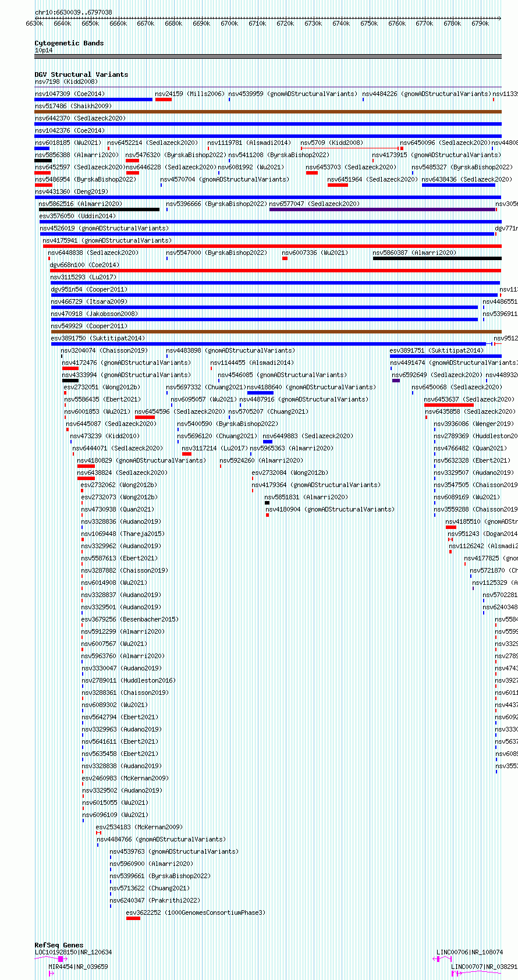The height and width of the screenshot is (980, 518).
Task: Select red bar of nsv4180829 (gnomADStructuralVariants)
Action: tap(86, 466)
